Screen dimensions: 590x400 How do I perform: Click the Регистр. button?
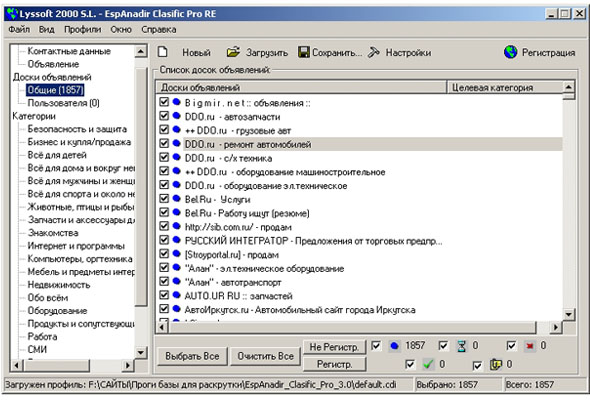[x=334, y=364]
